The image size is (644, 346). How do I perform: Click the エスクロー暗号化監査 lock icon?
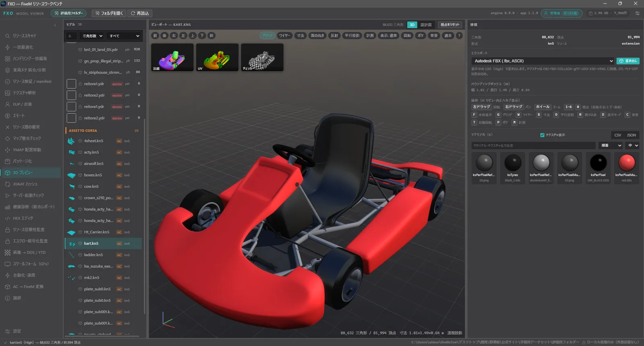point(7,241)
